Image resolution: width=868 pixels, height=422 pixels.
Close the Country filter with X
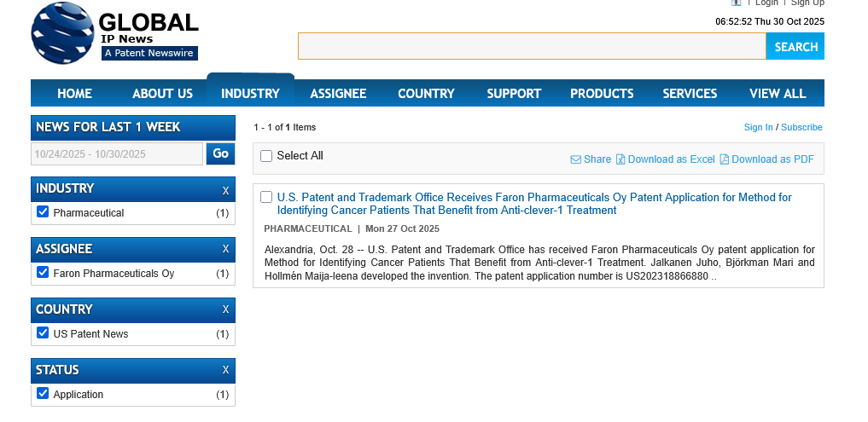point(225,309)
